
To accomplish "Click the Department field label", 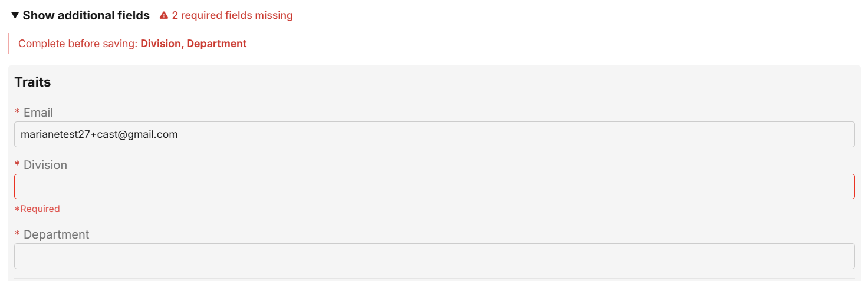I will 56,234.
